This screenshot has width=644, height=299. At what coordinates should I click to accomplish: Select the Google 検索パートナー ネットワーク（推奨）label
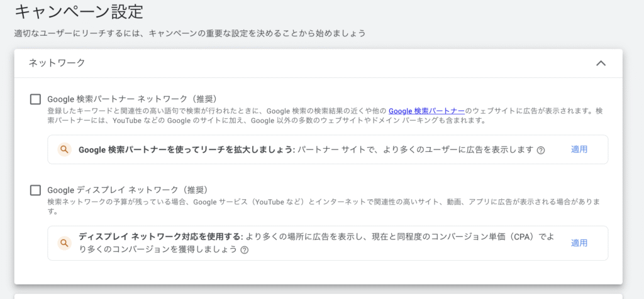[x=132, y=99]
